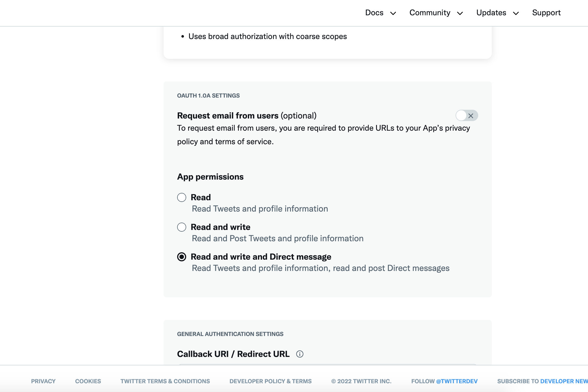Click '© 2022 TWITTER INC.' footer text

361,381
